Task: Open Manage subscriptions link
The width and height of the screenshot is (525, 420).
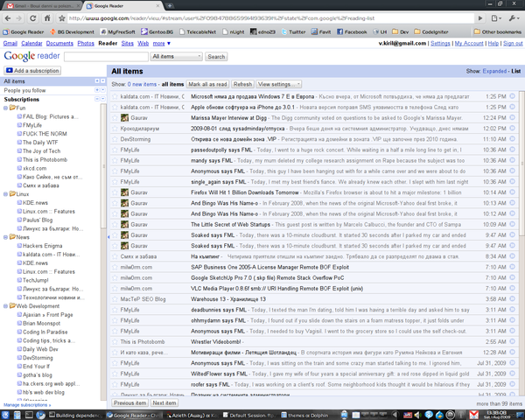Action: click(27, 405)
